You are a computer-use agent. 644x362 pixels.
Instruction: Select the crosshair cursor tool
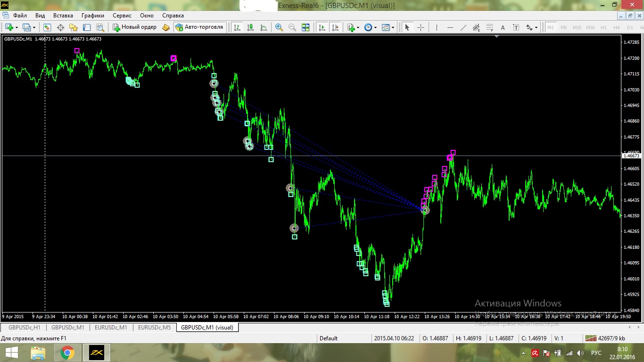(x=421, y=27)
